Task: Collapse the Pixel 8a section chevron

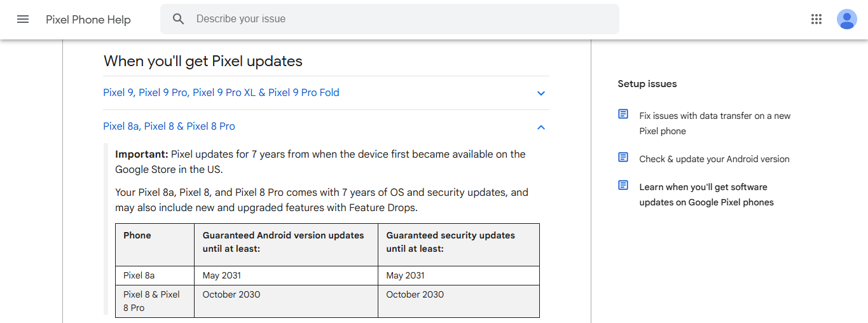Action: pos(541,127)
